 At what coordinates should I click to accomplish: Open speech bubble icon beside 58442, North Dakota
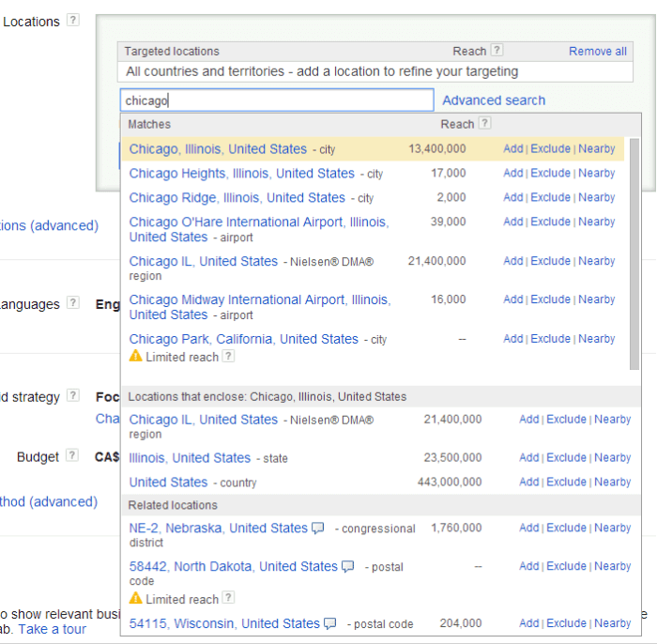[x=348, y=567]
